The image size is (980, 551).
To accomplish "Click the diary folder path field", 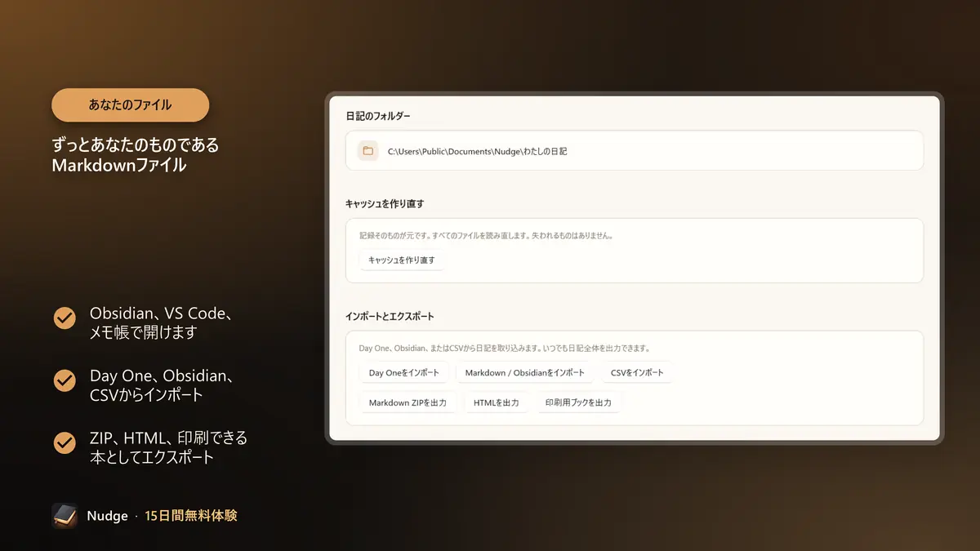I will point(635,151).
